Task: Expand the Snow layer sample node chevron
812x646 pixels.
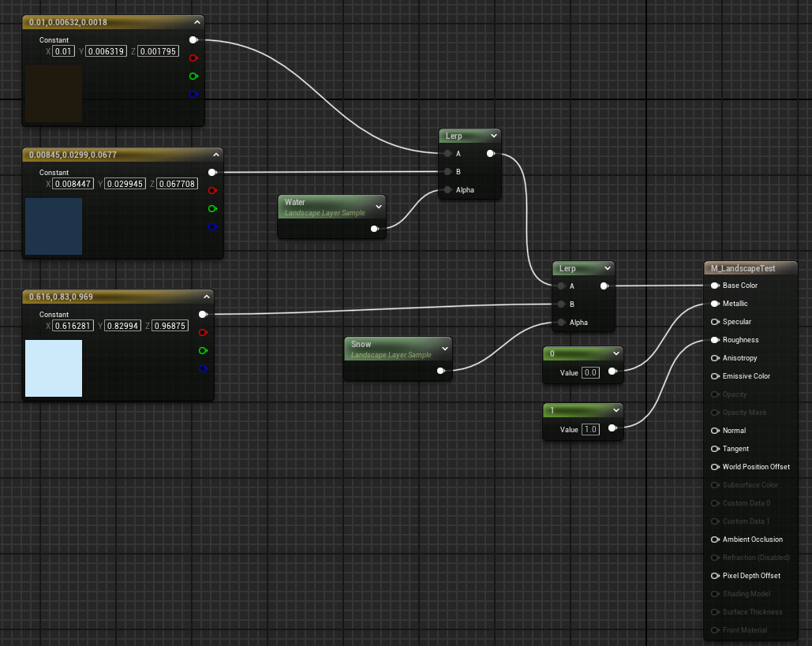Action: (x=445, y=349)
